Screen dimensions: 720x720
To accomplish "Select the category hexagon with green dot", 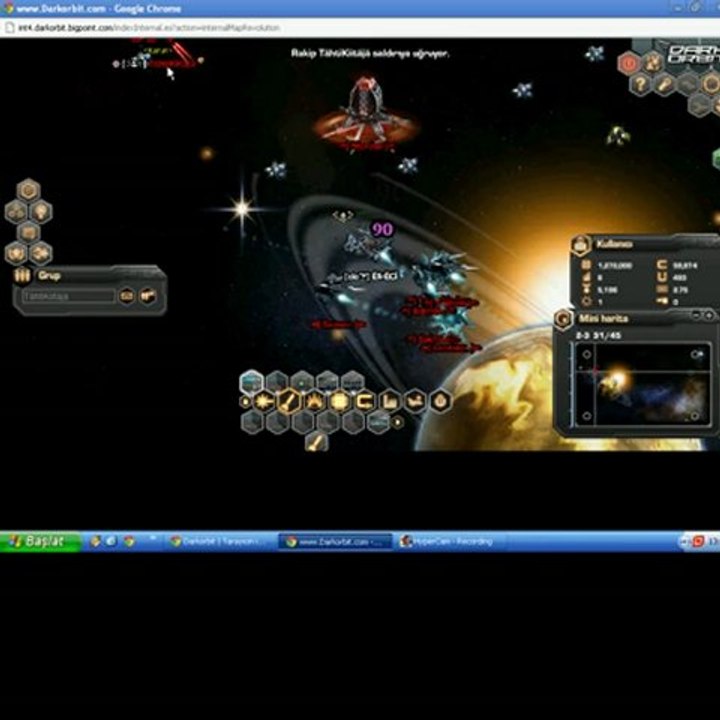I will coord(302,382).
